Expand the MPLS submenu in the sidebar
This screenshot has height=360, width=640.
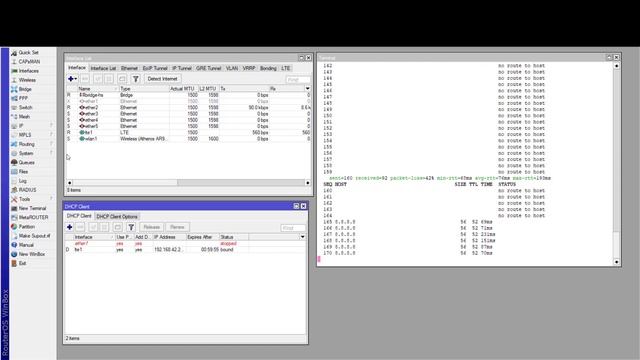(x=51, y=135)
